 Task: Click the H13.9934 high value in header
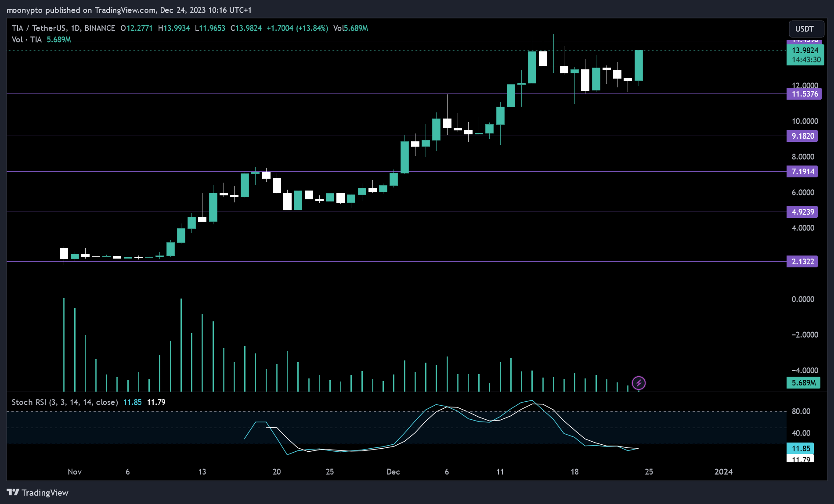click(174, 28)
